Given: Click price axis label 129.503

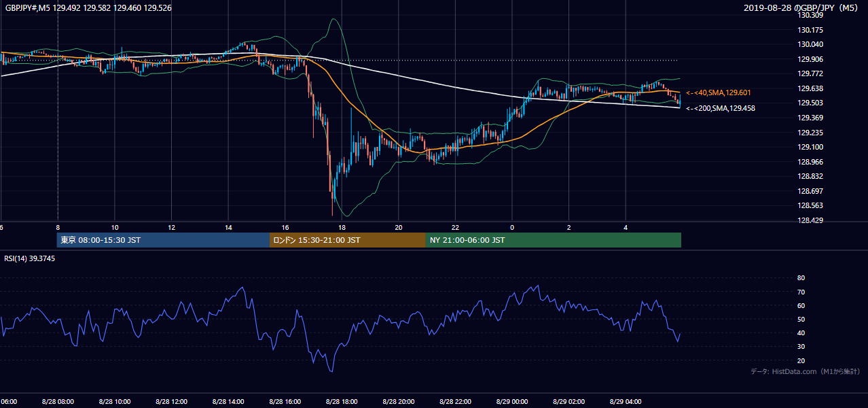Looking at the screenshot, I should 812,103.
